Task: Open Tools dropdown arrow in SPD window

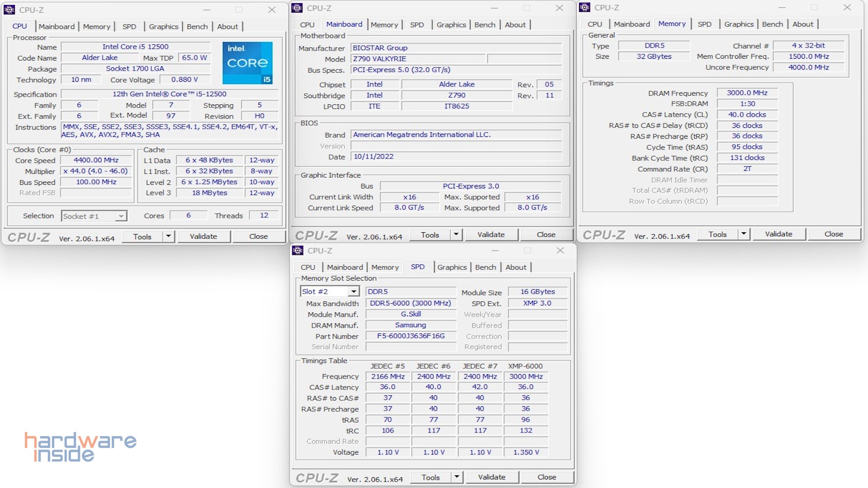Action: click(x=457, y=477)
